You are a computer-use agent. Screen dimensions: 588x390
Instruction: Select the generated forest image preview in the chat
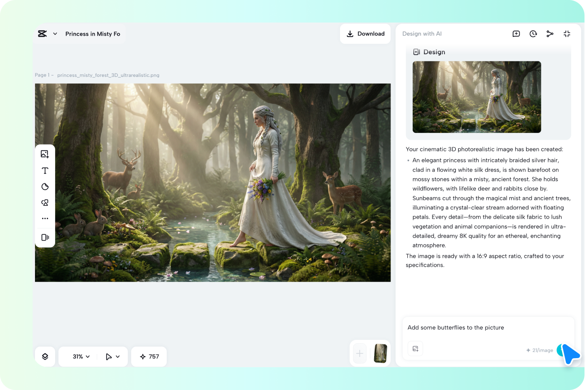(476, 97)
